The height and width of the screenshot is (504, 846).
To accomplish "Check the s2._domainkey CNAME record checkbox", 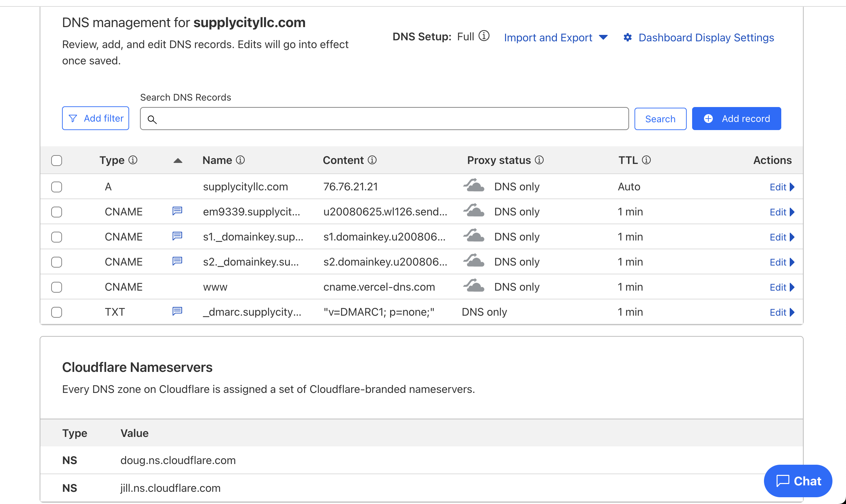I will tap(57, 262).
